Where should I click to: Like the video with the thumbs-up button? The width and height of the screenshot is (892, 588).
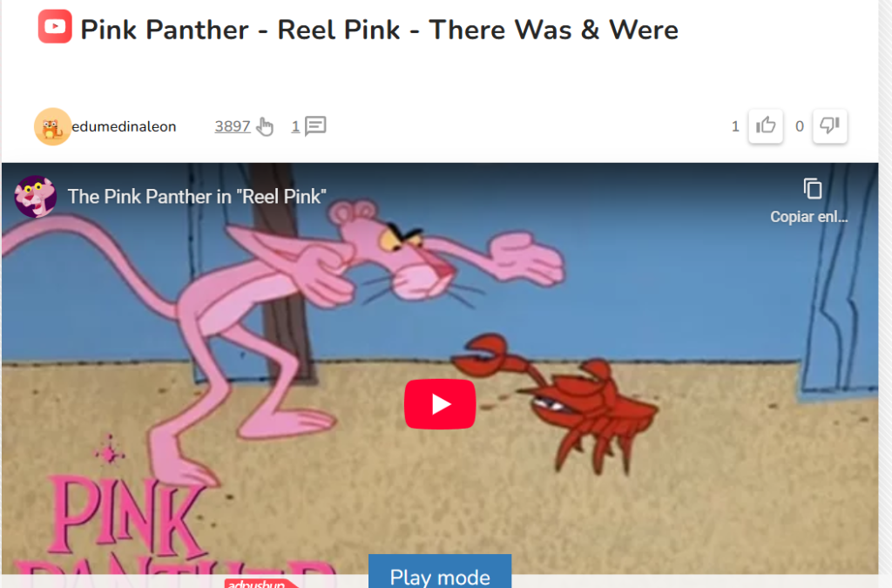766,125
